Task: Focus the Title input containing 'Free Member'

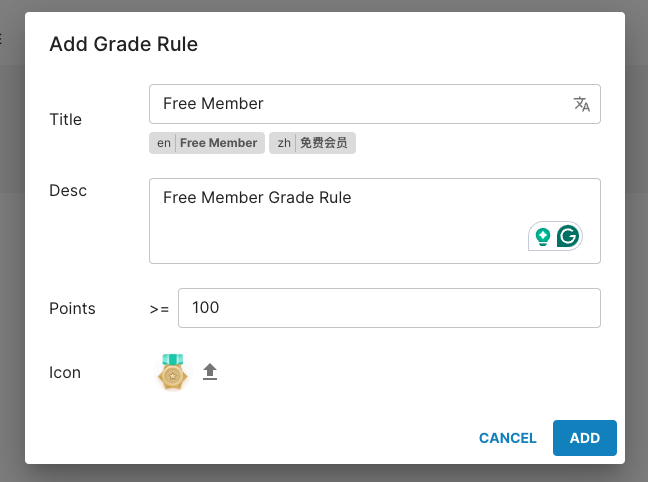Action: 360,104
